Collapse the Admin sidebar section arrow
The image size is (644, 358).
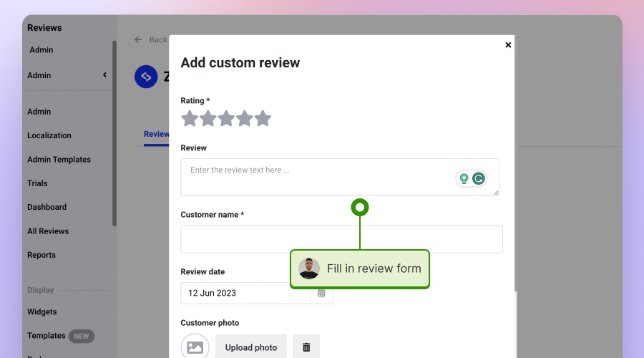click(104, 75)
